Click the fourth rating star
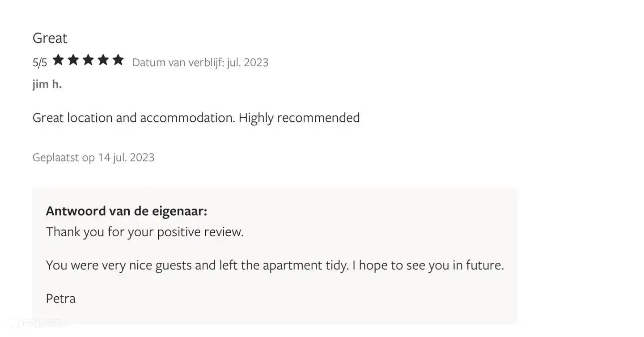 [x=103, y=60]
